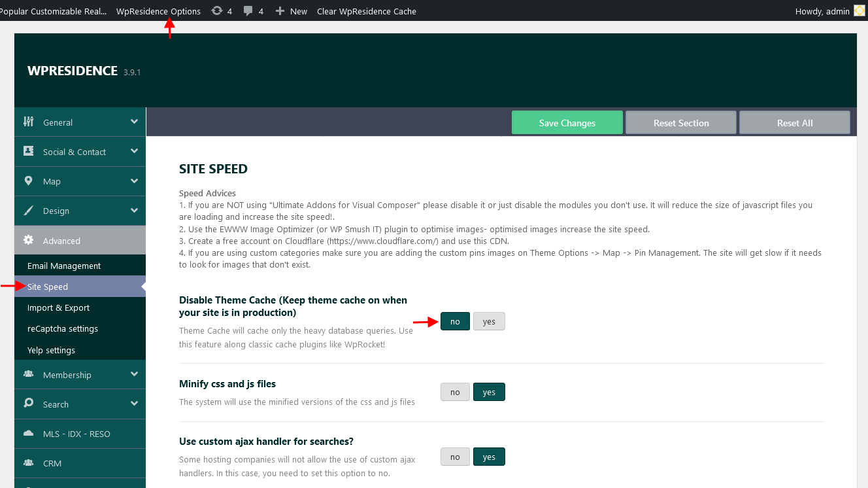Click the Save Changes button
The image size is (868, 488).
(x=567, y=122)
